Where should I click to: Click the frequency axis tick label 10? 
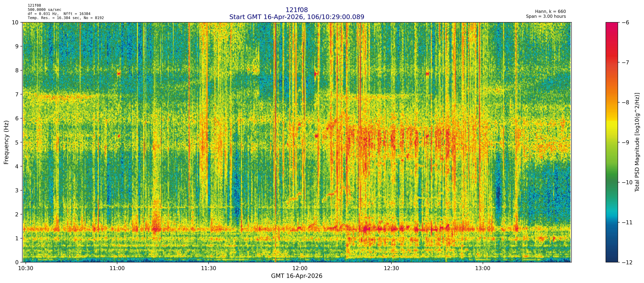coord(15,23)
